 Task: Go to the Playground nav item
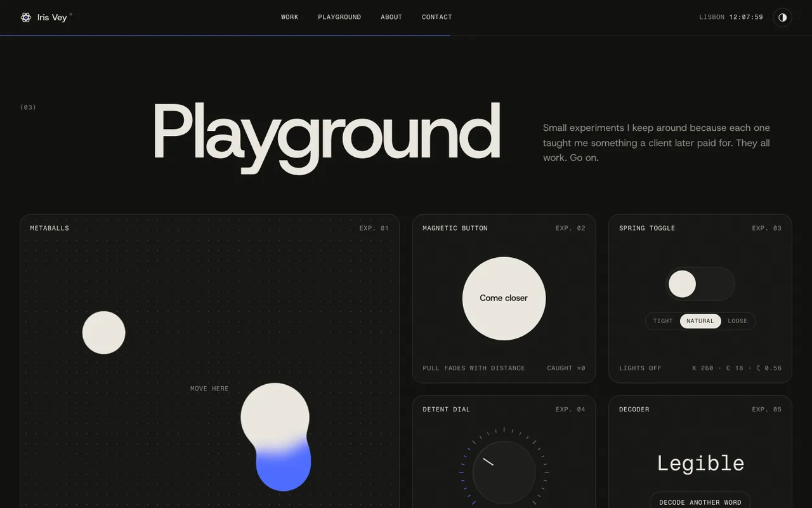339,17
